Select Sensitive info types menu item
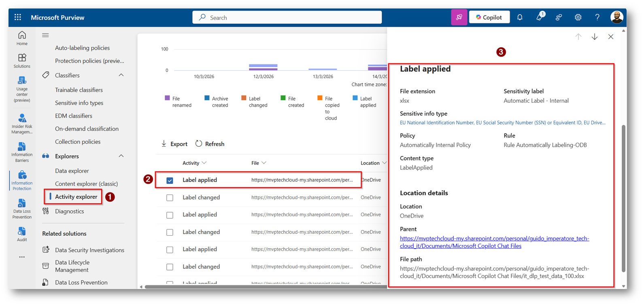 tap(79, 103)
